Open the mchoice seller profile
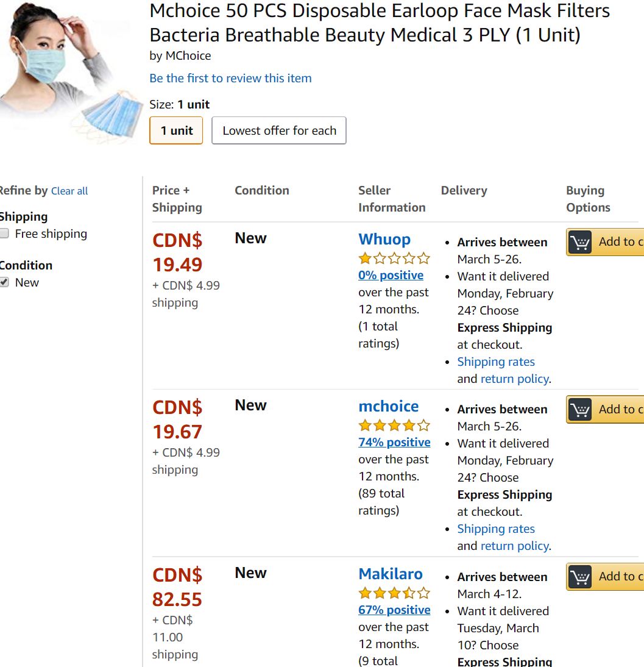Screen dimensions: 644x667 point(389,406)
